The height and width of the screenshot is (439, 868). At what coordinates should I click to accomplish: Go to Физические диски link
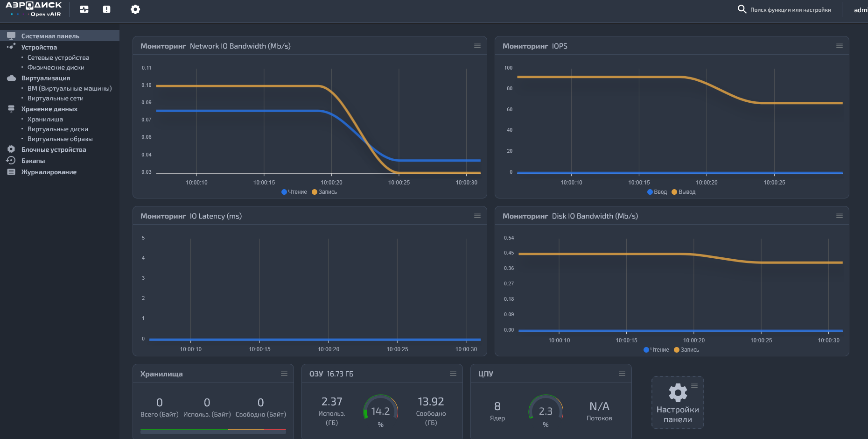tap(56, 68)
